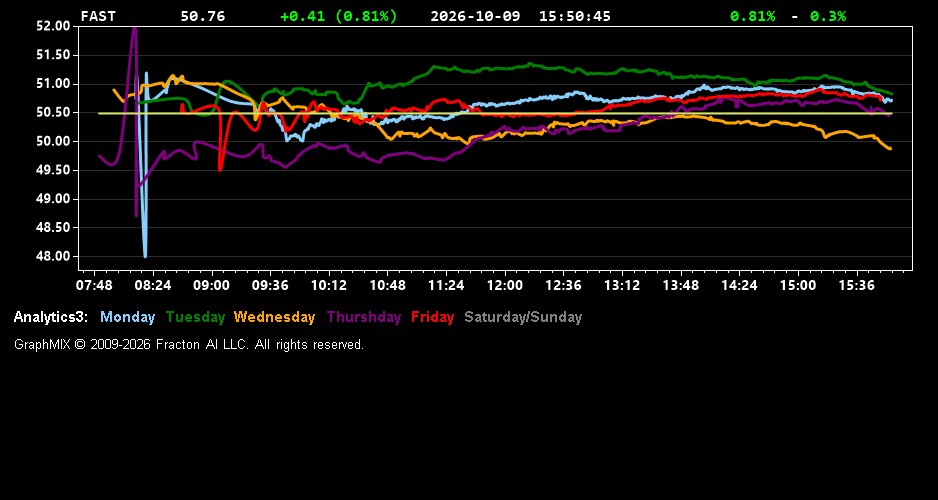
Task: Click the 48.00 y-axis label
Action: point(53,256)
